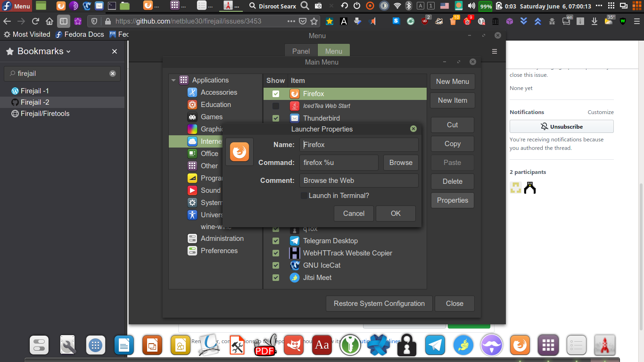Click the volume icon in system tray
Viewport: 644px width, 362px height.
(x=471, y=6)
